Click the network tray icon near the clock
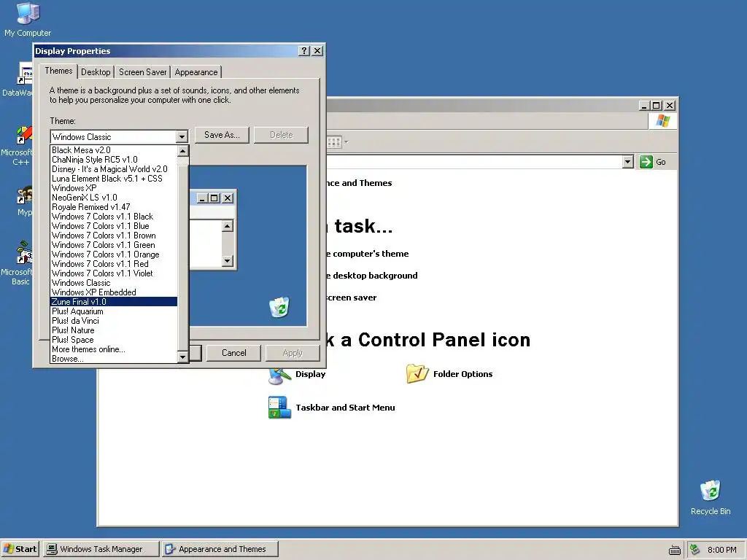 (x=695, y=549)
